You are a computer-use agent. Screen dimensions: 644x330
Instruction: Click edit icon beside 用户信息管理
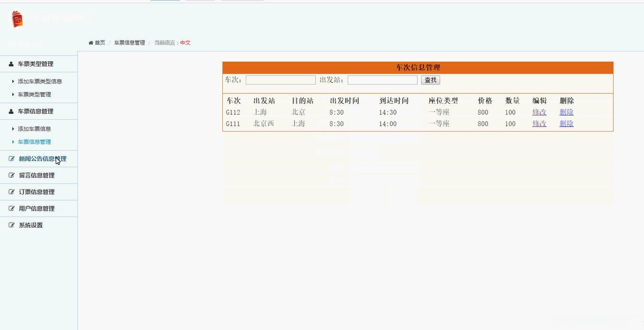(x=12, y=208)
